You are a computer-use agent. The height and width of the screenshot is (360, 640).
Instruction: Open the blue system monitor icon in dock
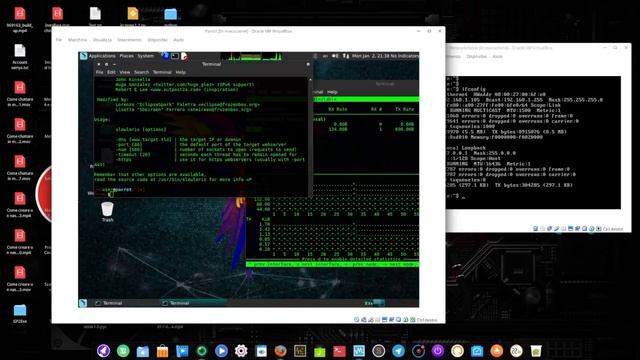point(359,351)
